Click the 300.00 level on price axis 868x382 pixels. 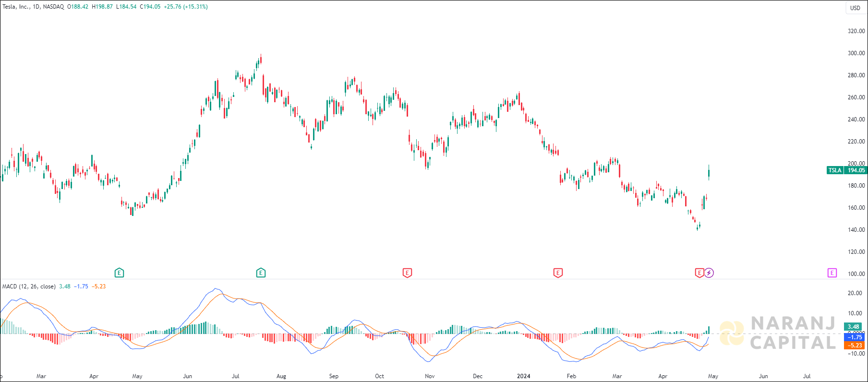pos(856,53)
